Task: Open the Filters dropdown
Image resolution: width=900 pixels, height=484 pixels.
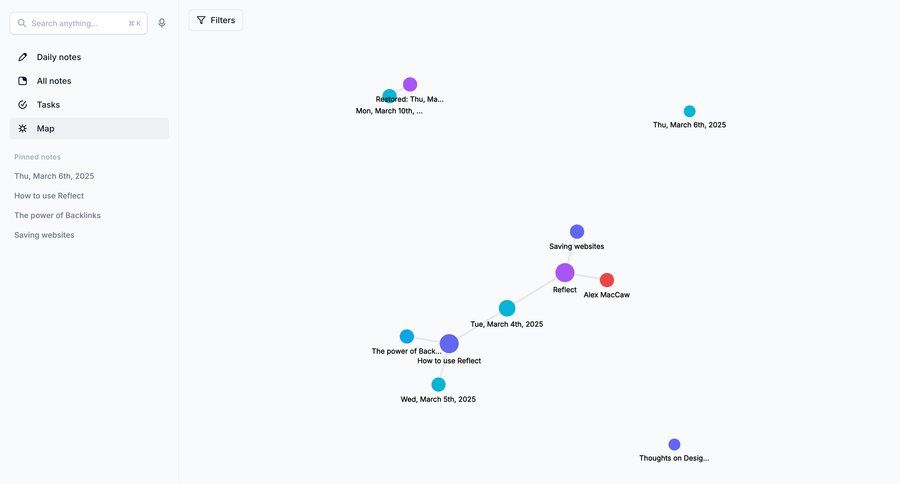Action: [x=215, y=20]
